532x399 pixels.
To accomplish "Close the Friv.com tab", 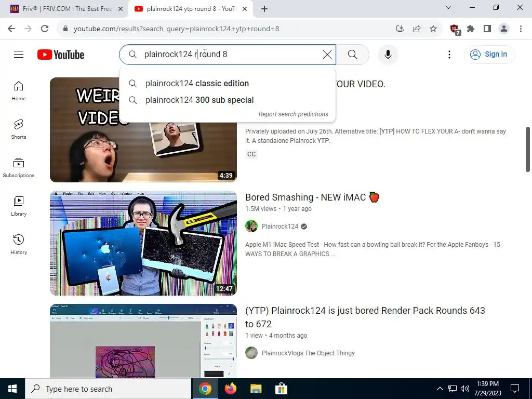I will click(121, 9).
